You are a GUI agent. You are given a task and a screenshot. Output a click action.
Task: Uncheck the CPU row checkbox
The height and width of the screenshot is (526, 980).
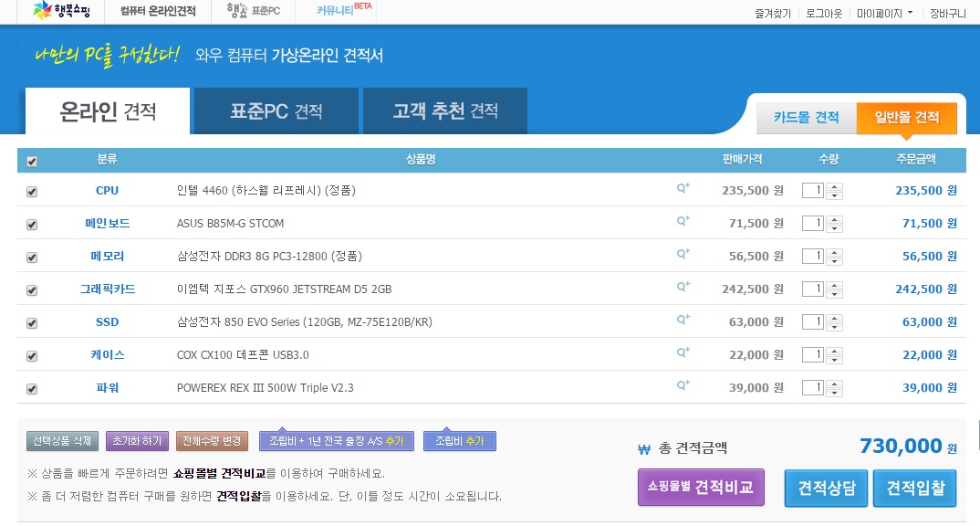click(32, 192)
